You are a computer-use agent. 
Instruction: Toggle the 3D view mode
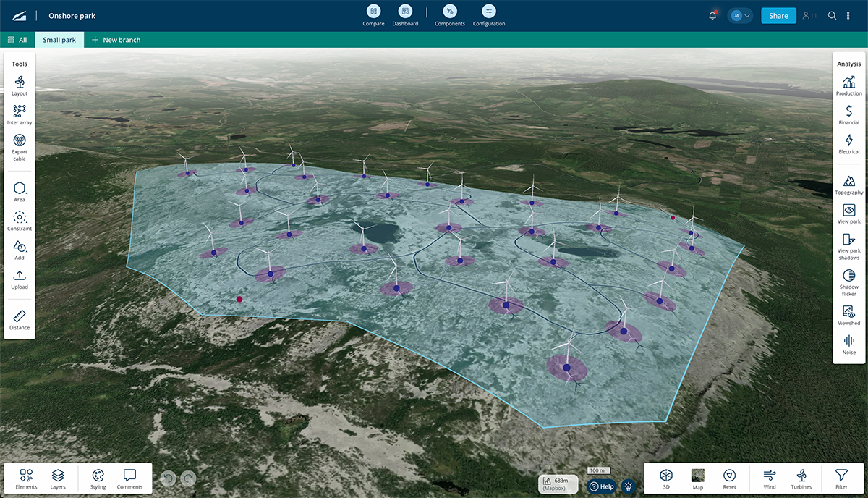coord(665,478)
